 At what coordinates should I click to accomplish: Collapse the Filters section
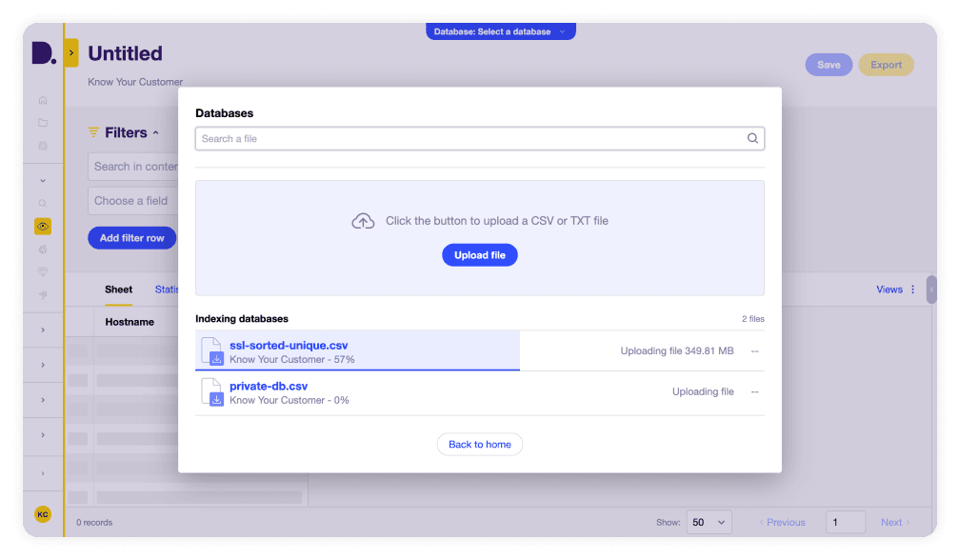click(x=155, y=131)
